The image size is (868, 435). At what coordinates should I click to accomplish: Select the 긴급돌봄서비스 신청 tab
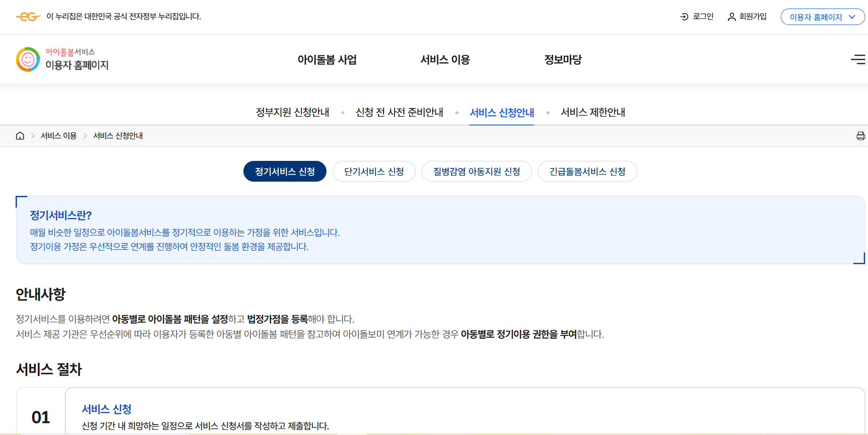point(587,171)
